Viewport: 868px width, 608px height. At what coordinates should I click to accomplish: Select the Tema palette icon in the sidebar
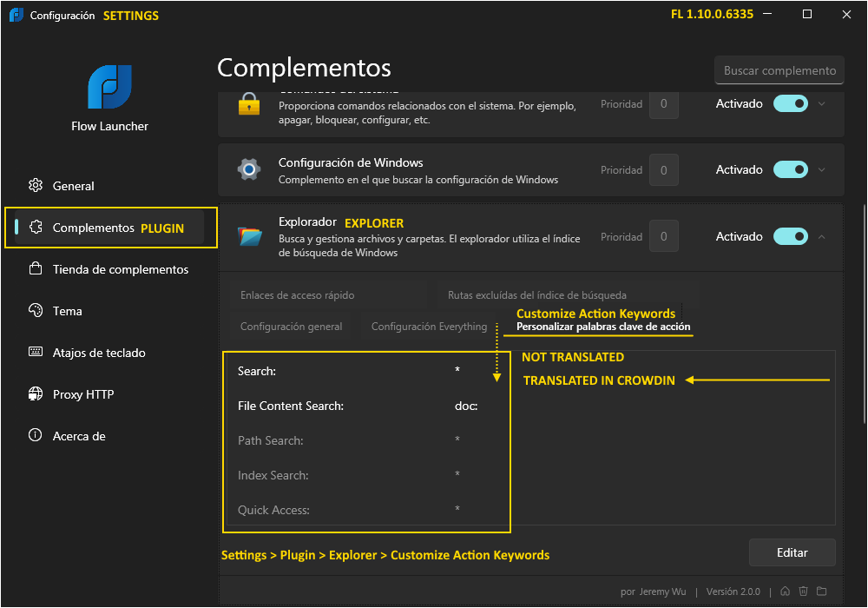(x=36, y=310)
